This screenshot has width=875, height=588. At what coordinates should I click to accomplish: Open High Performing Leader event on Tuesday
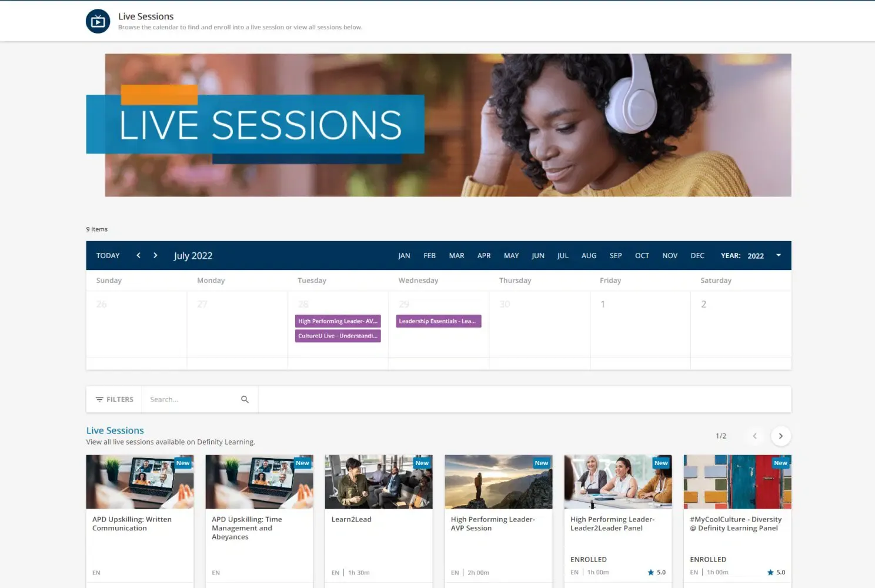[338, 321]
